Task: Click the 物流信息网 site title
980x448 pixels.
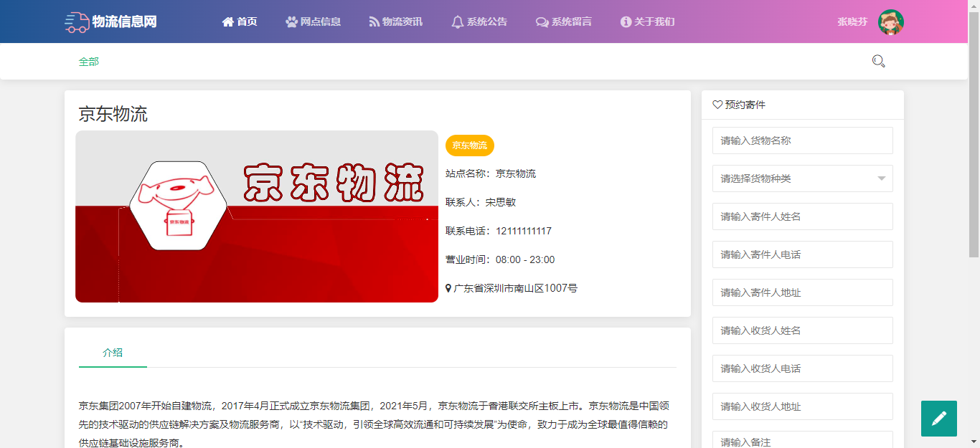Action: click(x=124, y=22)
